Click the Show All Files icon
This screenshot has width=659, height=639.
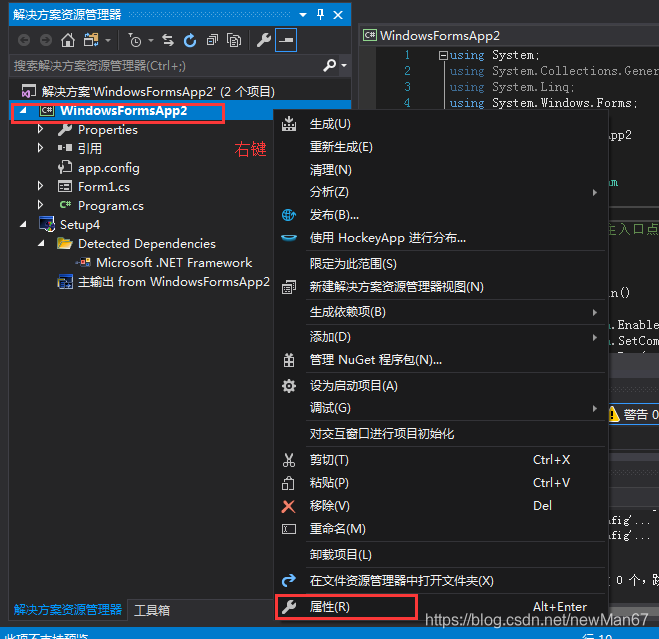point(234,40)
